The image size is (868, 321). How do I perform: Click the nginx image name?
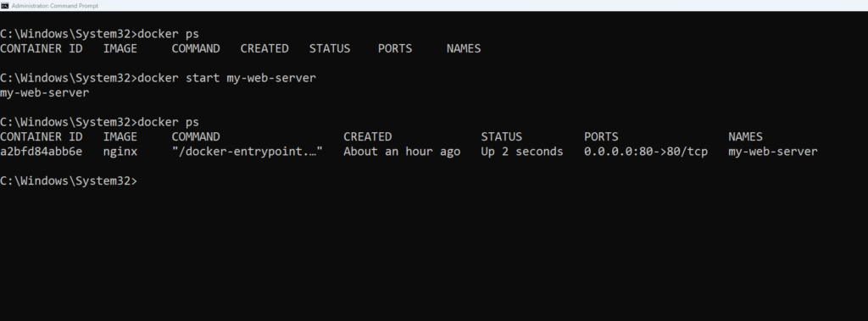pos(120,152)
